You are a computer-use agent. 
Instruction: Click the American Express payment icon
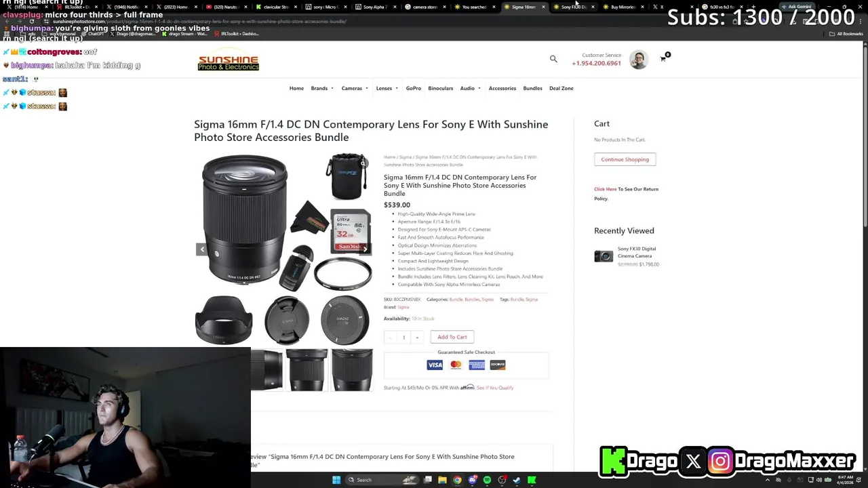click(x=477, y=365)
